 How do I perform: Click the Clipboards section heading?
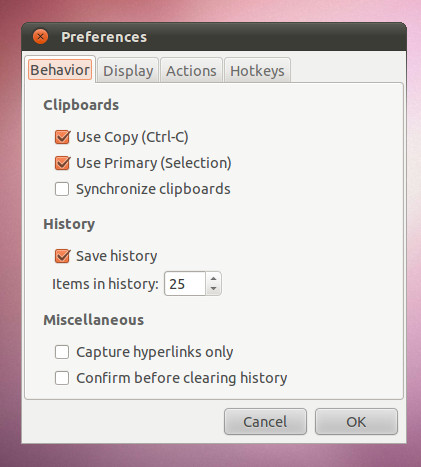(81, 105)
